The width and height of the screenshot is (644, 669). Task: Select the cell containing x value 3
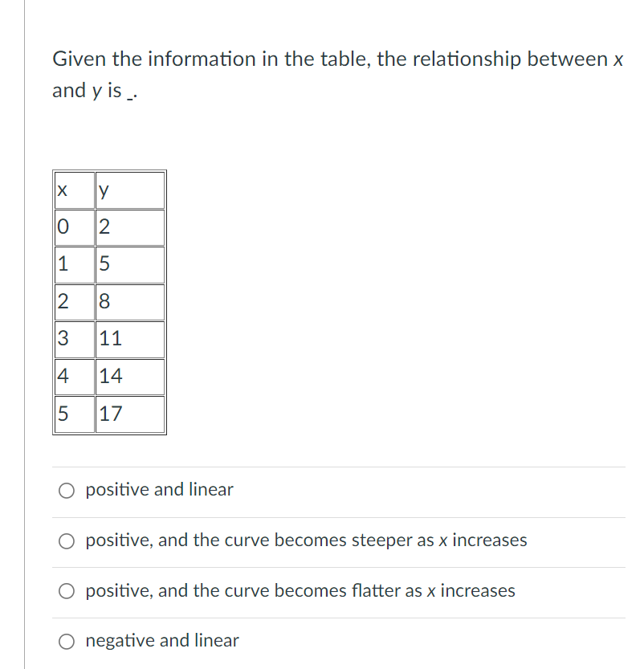[74, 339]
